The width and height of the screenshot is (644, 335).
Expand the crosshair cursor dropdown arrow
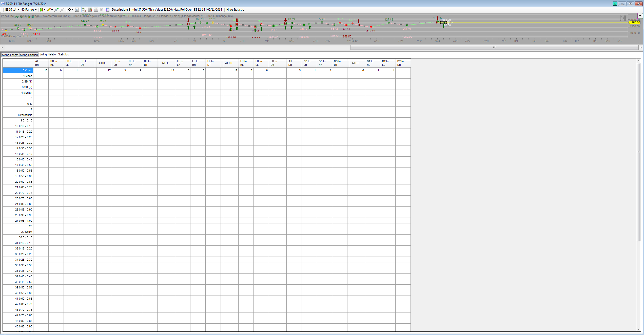pyautogui.click(x=72, y=10)
